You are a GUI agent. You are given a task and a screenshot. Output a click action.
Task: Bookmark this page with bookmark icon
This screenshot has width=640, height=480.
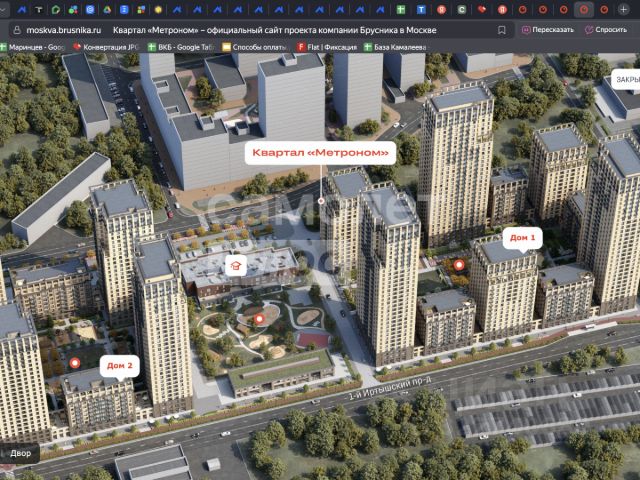coord(502,30)
